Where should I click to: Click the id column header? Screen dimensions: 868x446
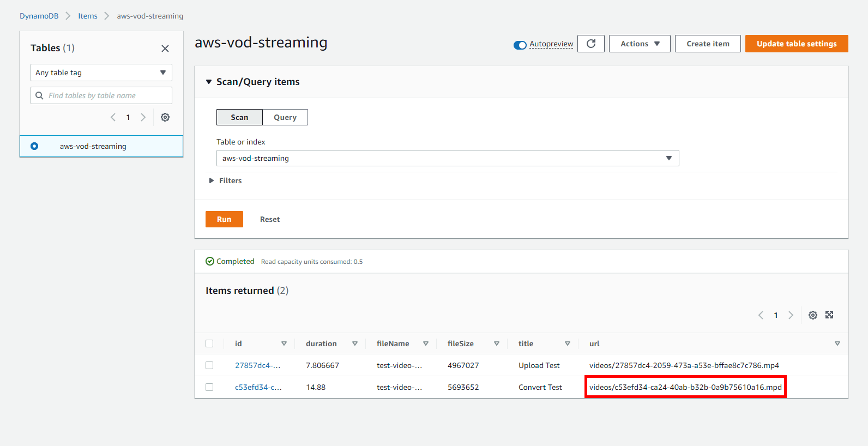pyautogui.click(x=238, y=343)
